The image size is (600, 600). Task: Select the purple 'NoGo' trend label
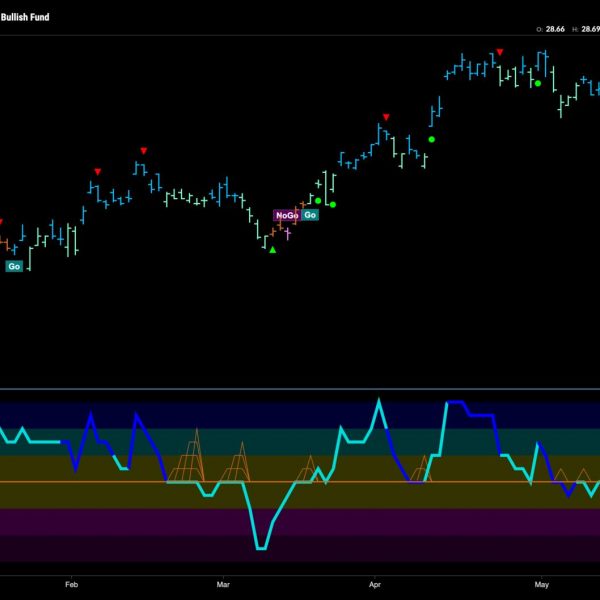tap(286, 215)
